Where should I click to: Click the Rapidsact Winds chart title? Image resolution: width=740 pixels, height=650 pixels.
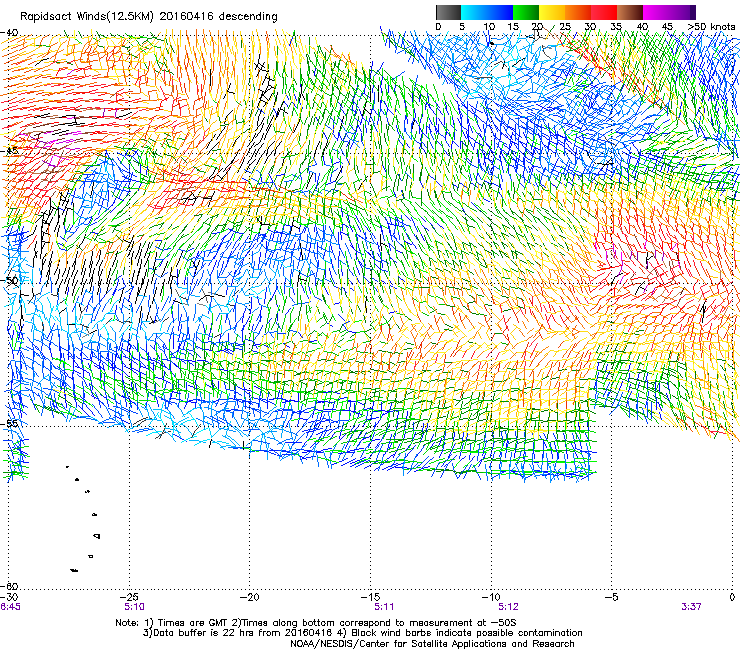[x=149, y=16]
